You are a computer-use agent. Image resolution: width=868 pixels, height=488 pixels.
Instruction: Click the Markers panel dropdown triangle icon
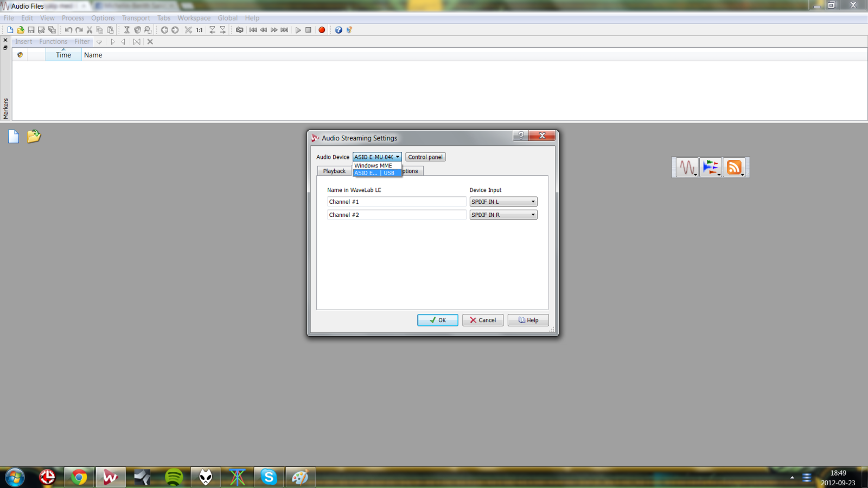99,42
